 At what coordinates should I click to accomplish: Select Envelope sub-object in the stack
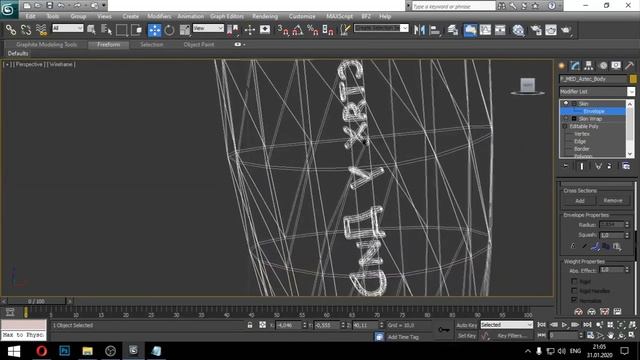coord(593,111)
